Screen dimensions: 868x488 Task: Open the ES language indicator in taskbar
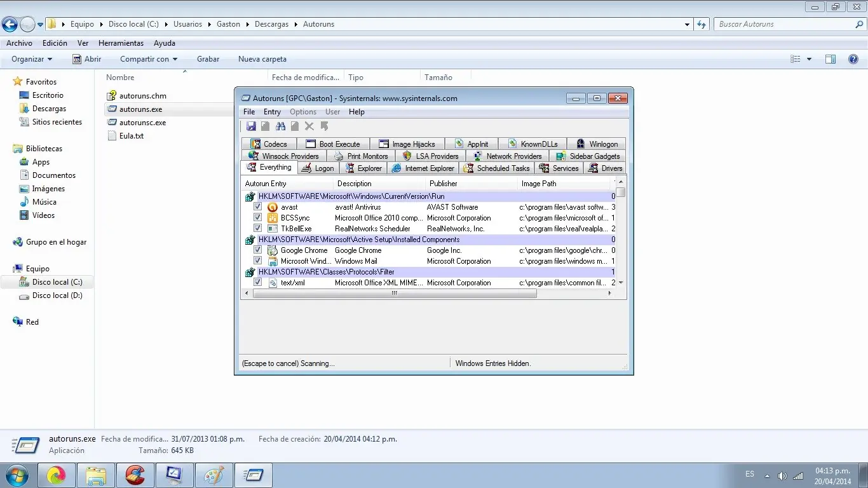(x=750, y=474)
